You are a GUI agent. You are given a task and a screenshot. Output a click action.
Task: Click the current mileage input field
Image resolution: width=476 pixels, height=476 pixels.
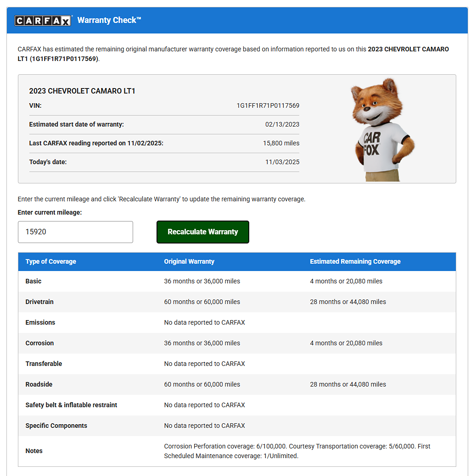pos(75,232)
